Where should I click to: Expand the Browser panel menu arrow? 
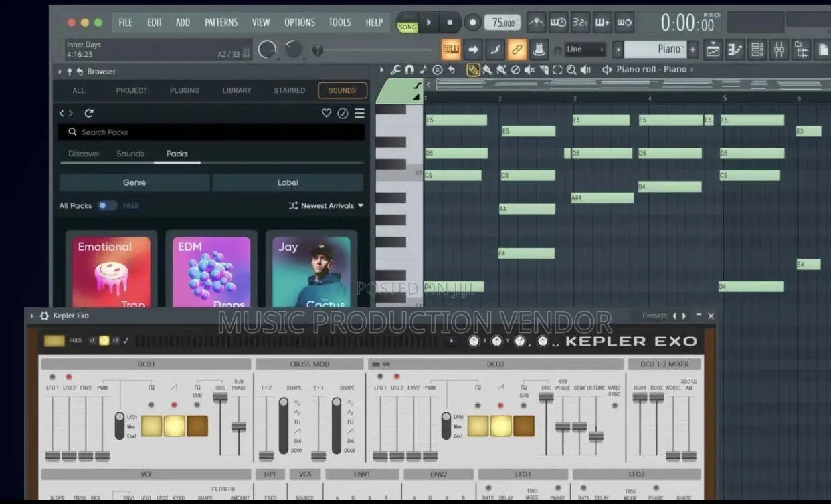tap(60, 72)
